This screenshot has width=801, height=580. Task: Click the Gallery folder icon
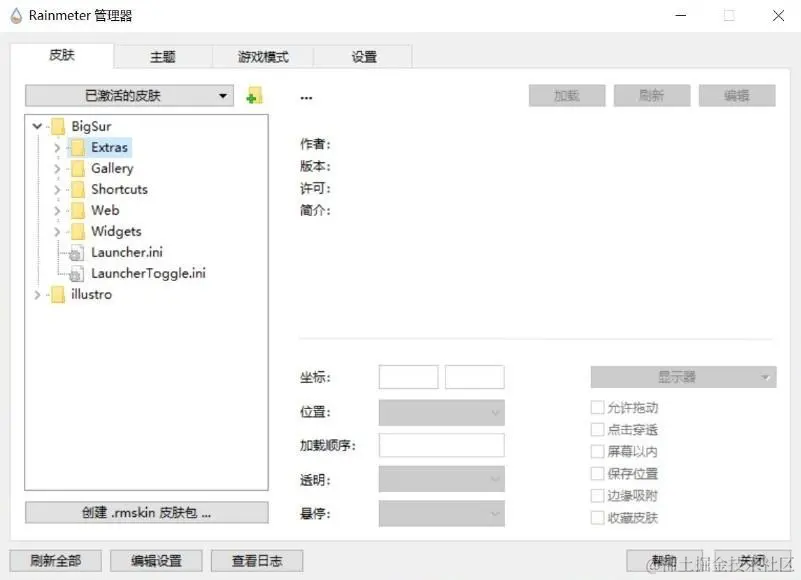click(x=78, y=169)
